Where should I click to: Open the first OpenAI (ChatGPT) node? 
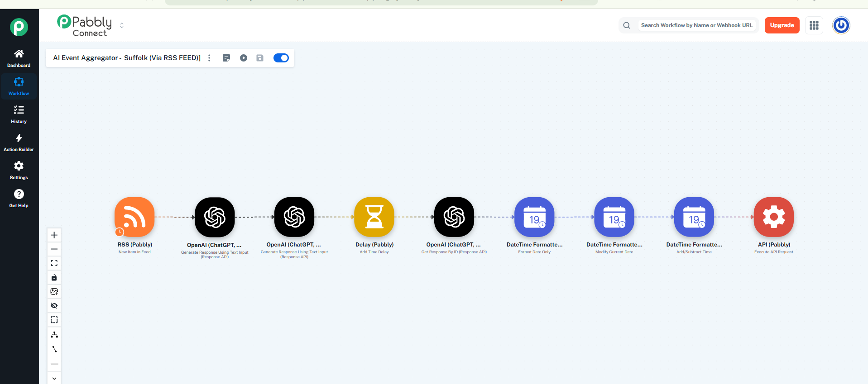coord(215,217)
